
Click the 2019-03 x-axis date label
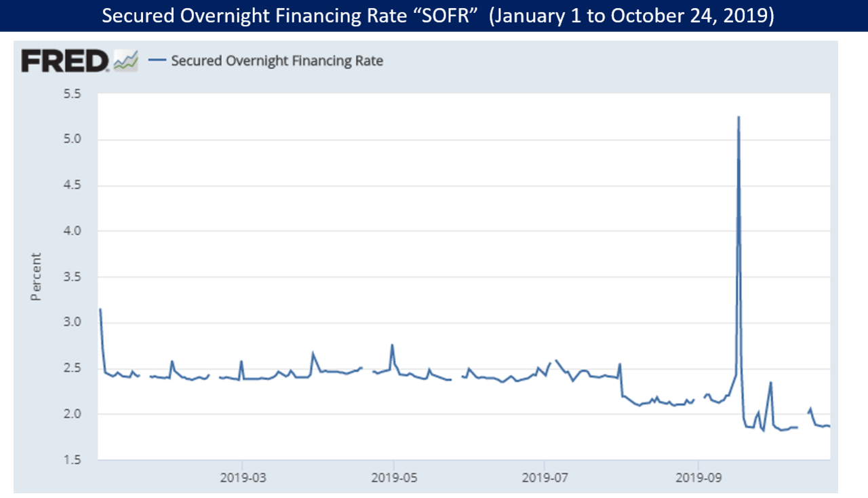tap(242, 476)
